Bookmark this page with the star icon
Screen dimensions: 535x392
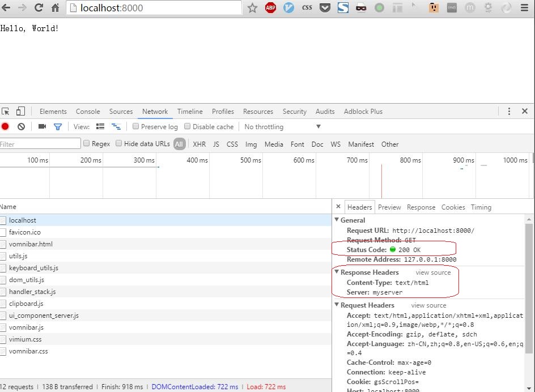[x=252, y=8]
